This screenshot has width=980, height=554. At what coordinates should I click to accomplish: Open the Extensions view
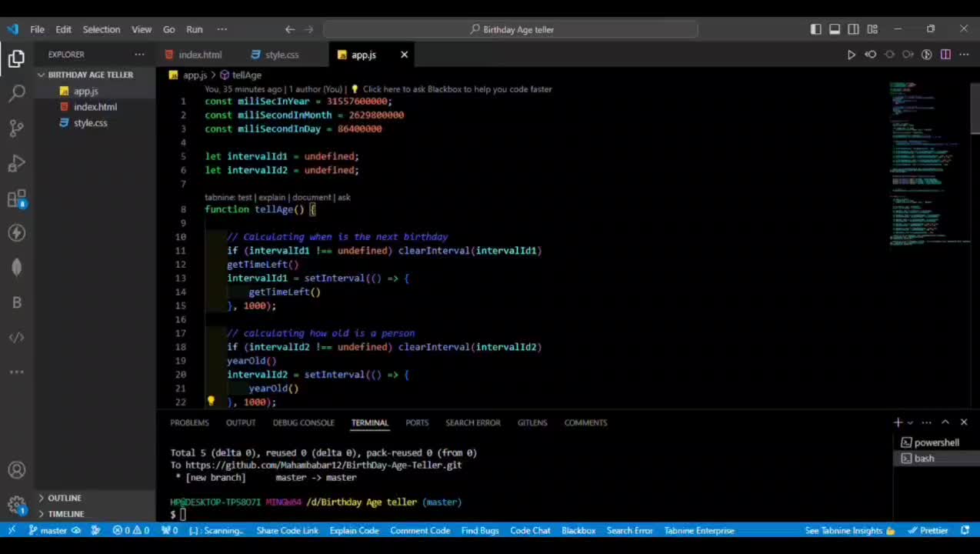tap(17, 199)
